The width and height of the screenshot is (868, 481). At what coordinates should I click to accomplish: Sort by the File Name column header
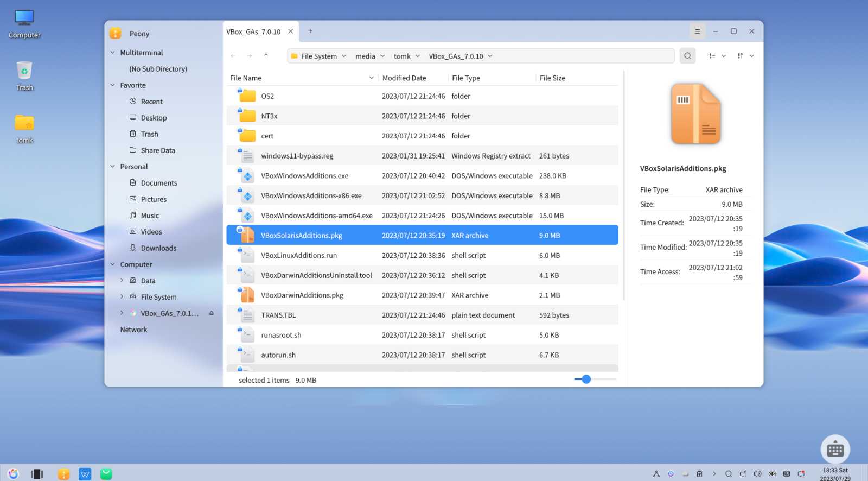(302, 78)
